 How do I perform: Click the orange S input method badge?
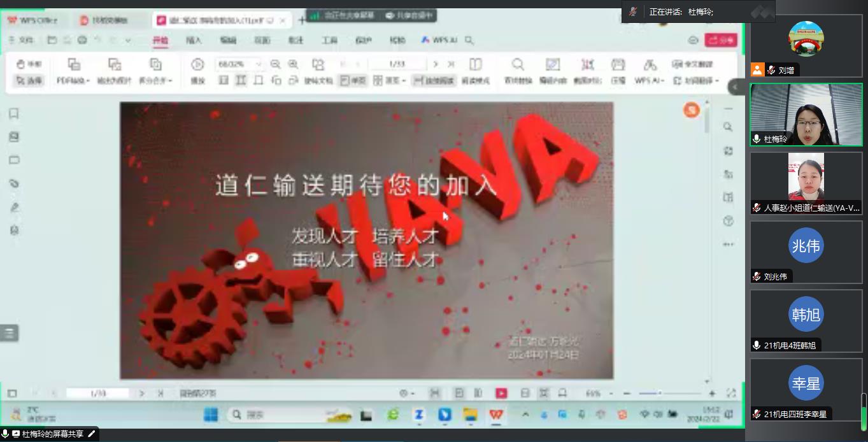point(692,110)
